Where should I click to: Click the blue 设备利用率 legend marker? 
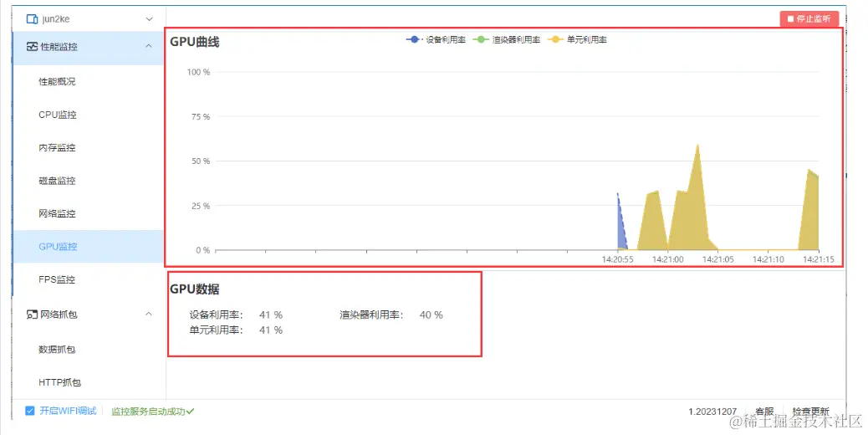414,40
